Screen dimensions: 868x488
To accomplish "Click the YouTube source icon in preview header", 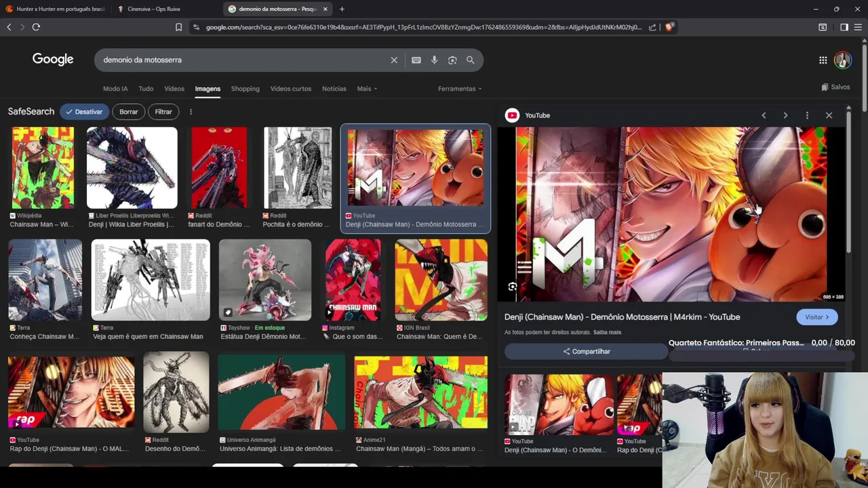I will click(x=512, y=115).
